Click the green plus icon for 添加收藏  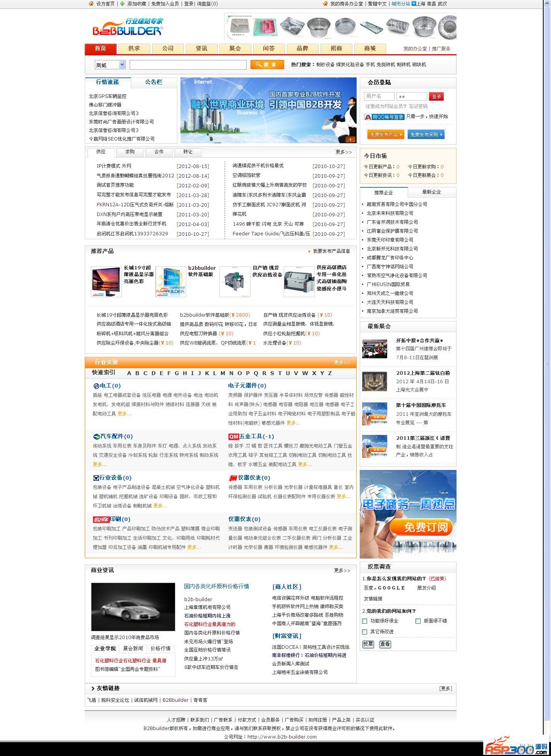[122, 3]
